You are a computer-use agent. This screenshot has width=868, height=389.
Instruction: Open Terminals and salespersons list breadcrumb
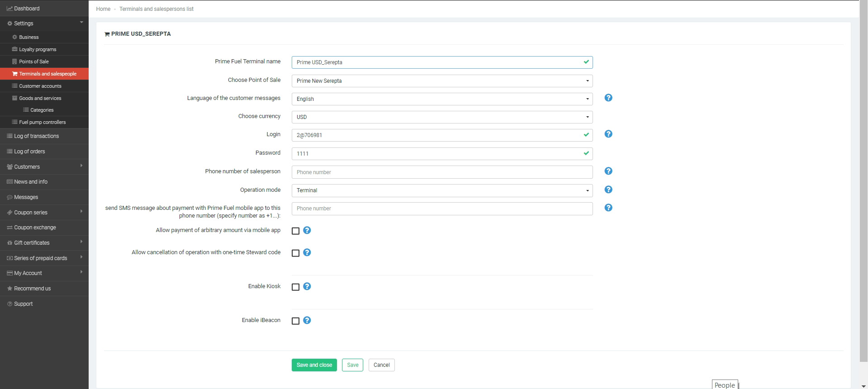(157, 9)
